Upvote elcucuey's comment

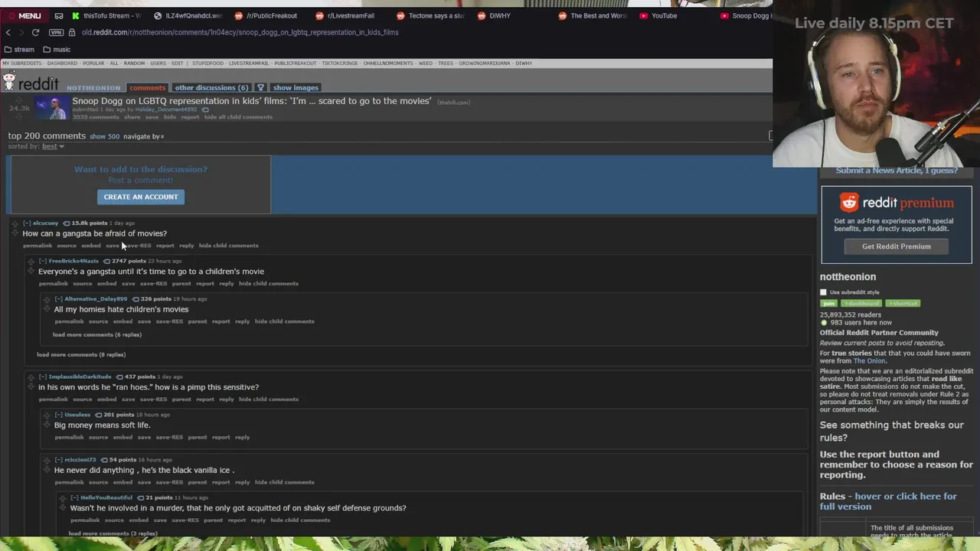click(x=15, y=223)
